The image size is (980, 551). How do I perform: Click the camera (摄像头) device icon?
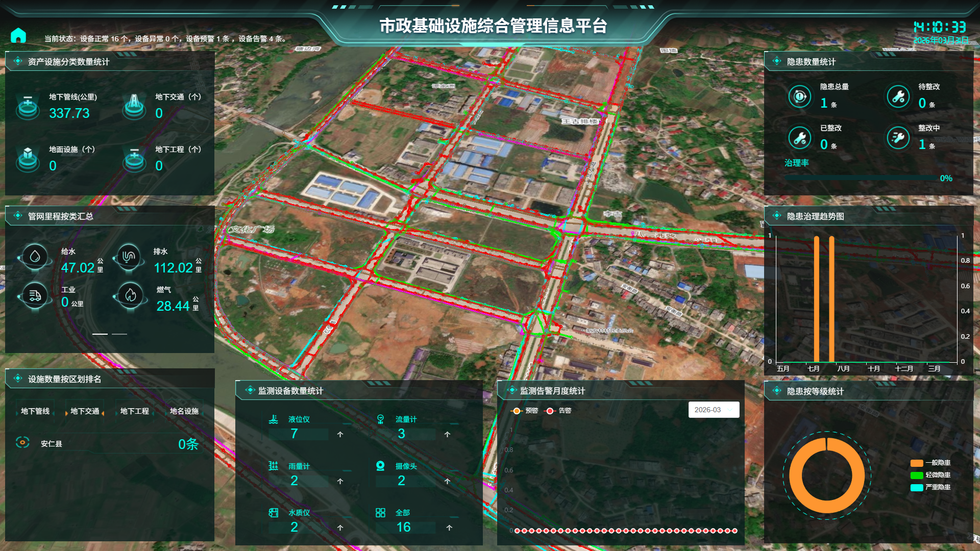click(380, 466)
